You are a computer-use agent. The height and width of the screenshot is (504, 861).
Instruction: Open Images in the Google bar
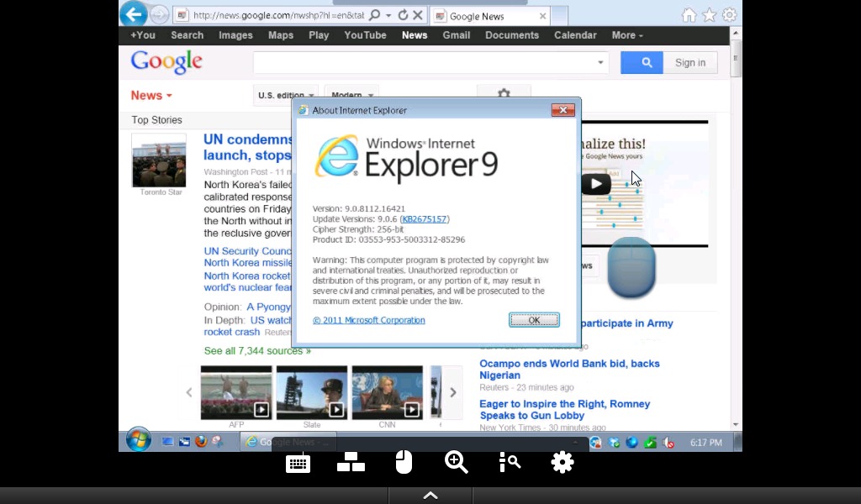[235, 35]
